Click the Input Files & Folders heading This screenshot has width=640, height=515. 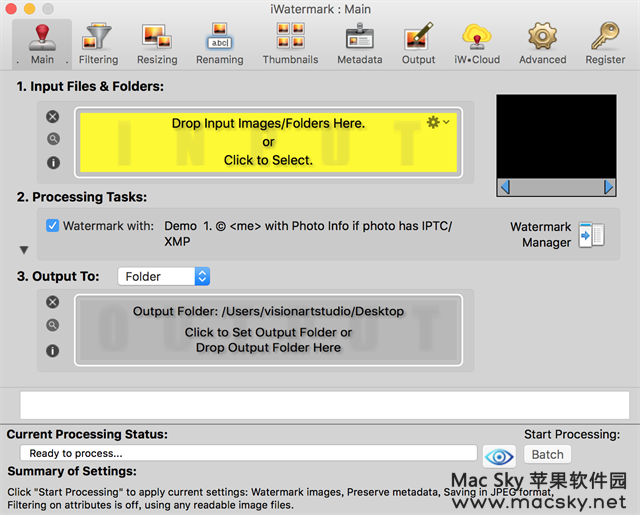click(90, 87)
